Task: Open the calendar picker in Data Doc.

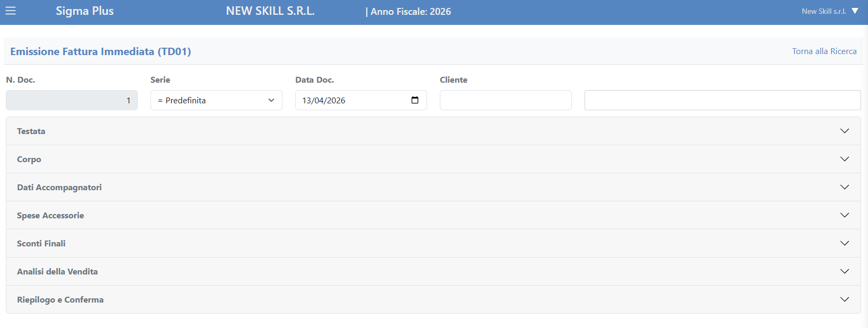Action: [415, 100]
